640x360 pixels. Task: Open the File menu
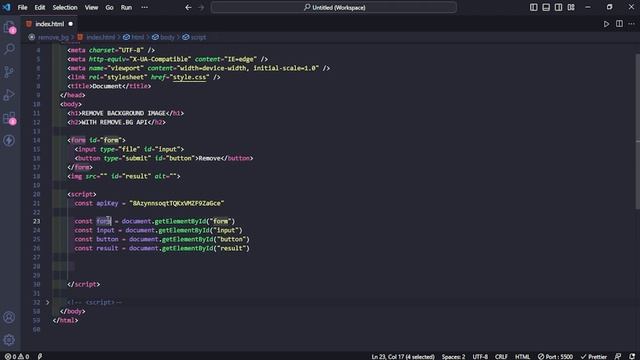tap(22, 7)
